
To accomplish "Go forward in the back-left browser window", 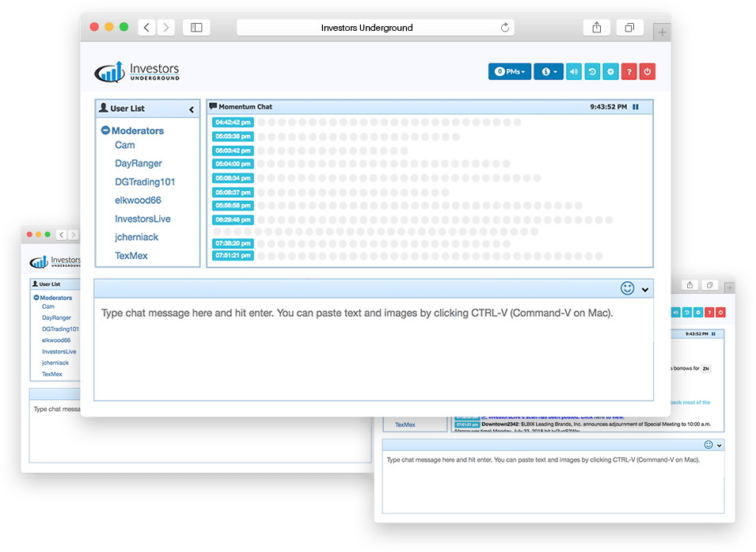I will 73,234.
